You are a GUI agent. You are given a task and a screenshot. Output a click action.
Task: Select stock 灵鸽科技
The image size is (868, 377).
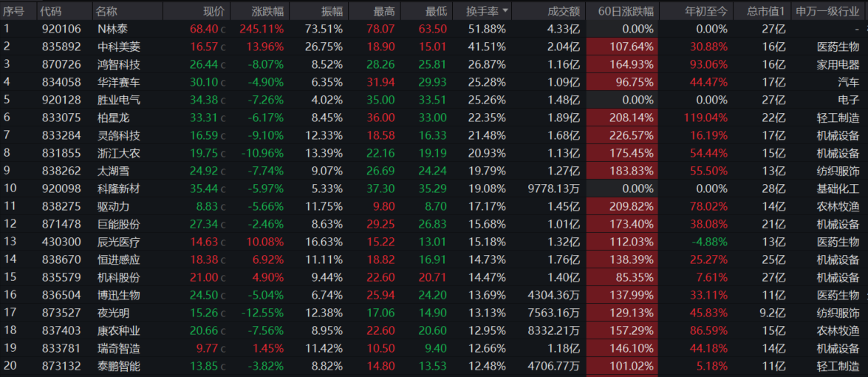(x=118, y=135)
